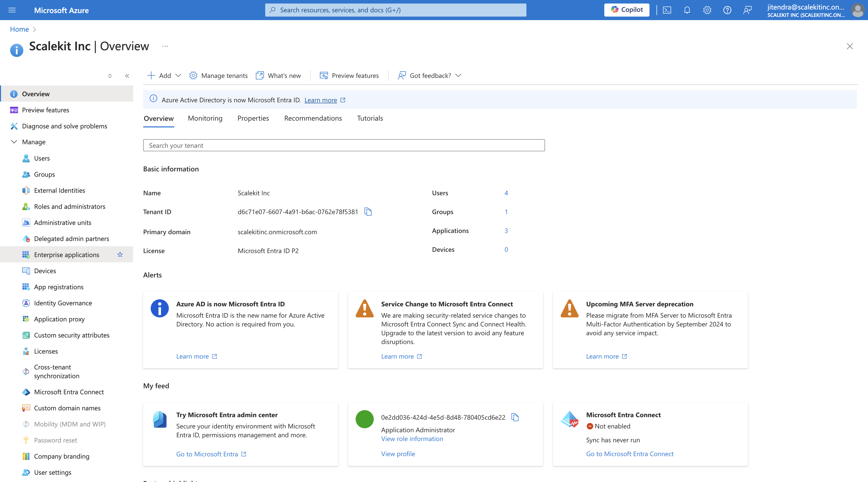Open Custom security attributes
Viewport: 868px width, 482px height.
(x=72, y=335)
